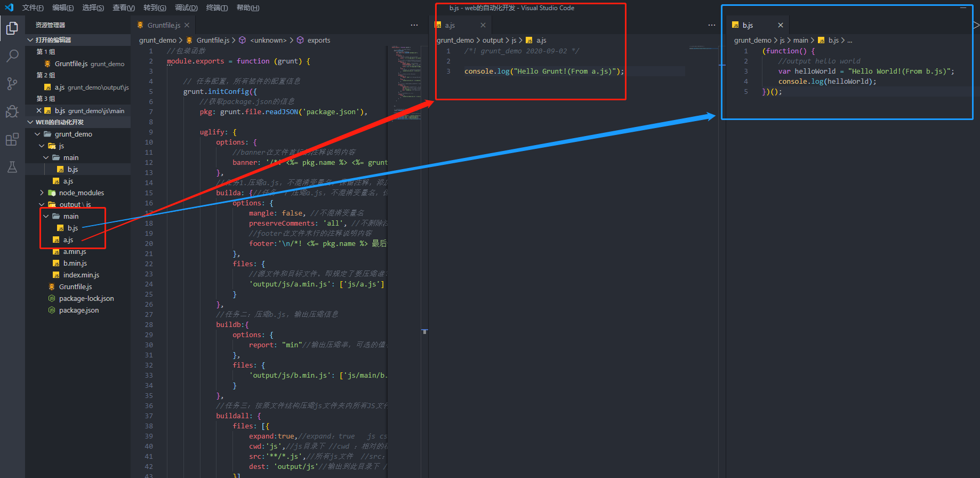Collapse the js folder under grunt_demo
This screenshot has width=980, height=478.
[78, 146]
